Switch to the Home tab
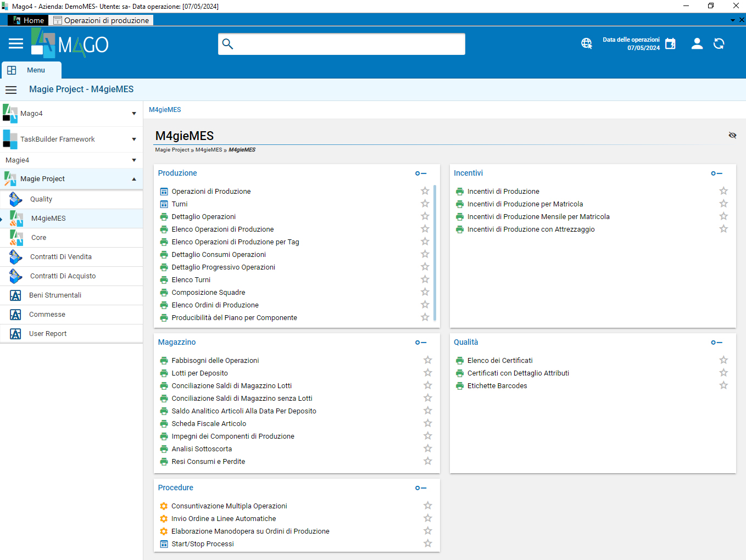This screenshot has height=560, width=746. click(x=28, y=20)
